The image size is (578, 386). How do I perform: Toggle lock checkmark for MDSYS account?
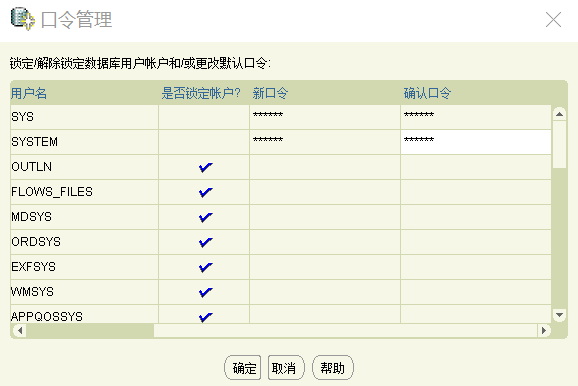205,217
